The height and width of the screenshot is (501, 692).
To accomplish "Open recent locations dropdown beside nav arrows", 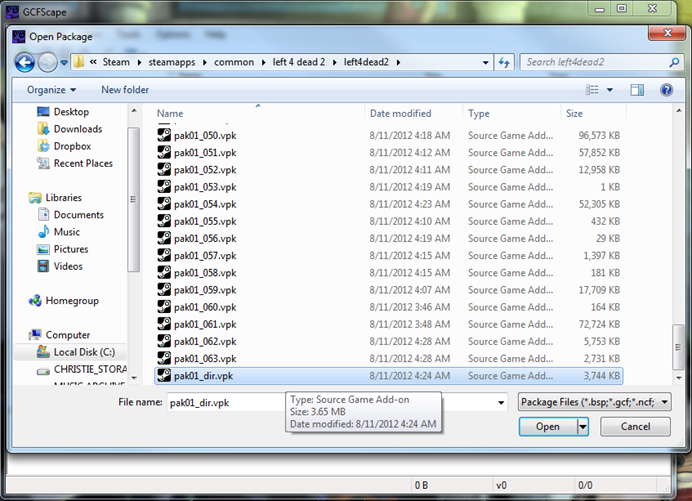I will (64, 63).
